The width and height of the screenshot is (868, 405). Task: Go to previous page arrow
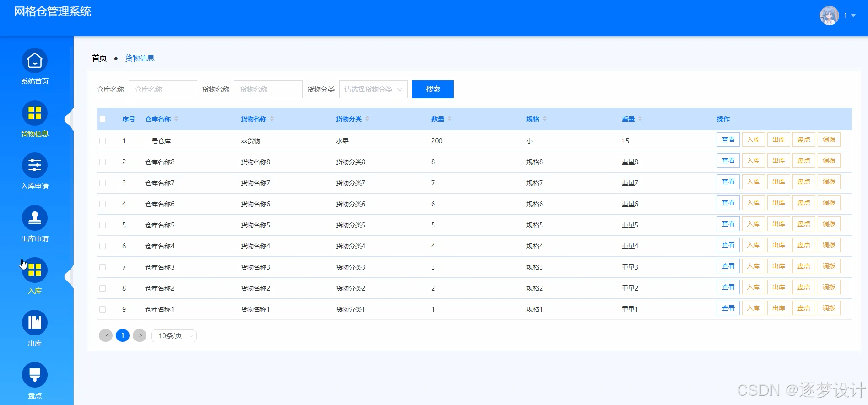click(106, 335)
